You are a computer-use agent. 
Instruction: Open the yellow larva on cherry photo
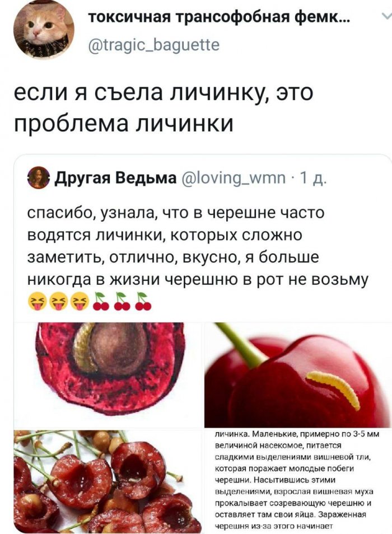pos(298,374)
